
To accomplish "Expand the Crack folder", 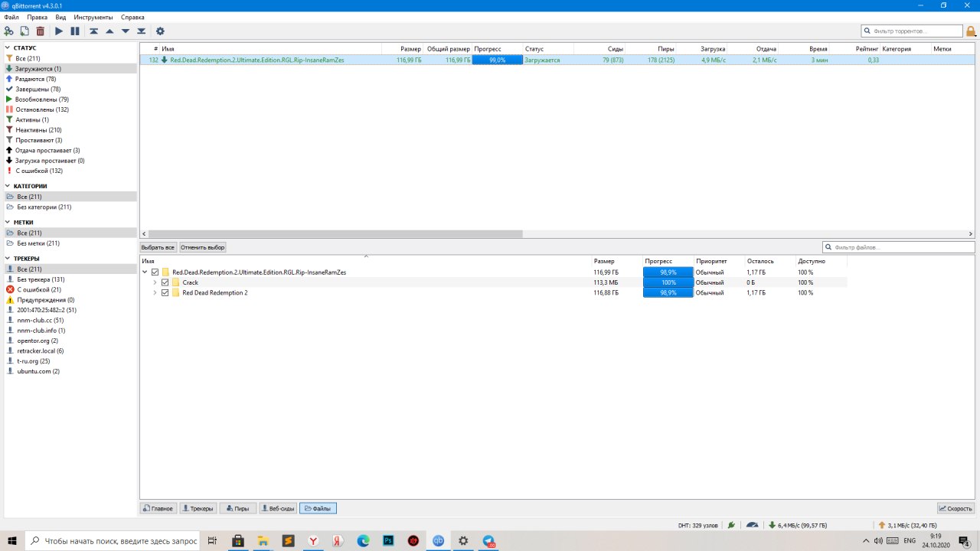I will tap(155, 282).
